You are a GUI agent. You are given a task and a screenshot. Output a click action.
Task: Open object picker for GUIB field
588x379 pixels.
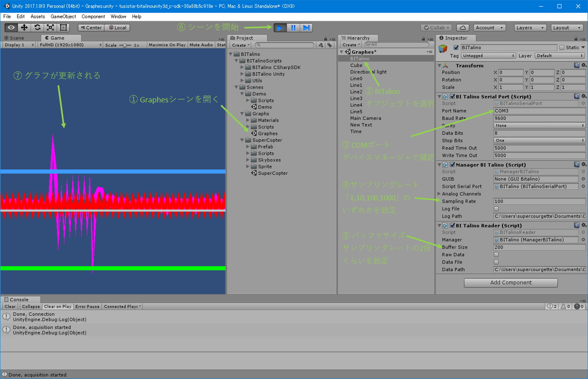[583, 179]
